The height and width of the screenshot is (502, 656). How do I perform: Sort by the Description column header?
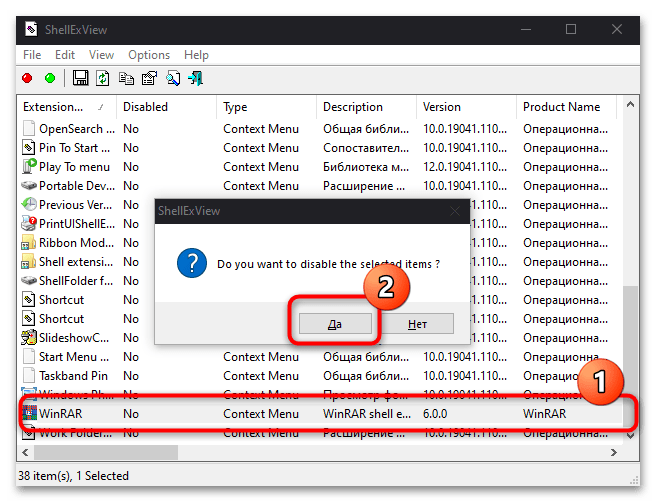366,107
